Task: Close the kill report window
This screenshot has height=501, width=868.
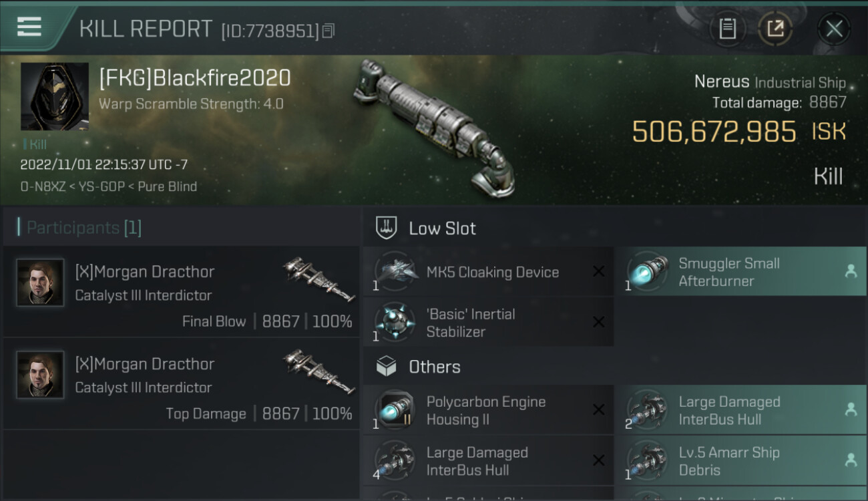Action: pos(834,29)
